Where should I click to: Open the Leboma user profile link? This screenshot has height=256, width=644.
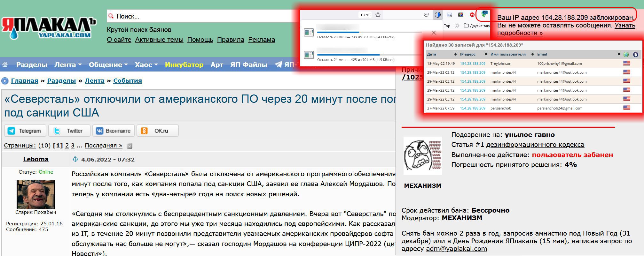point(36,159)
